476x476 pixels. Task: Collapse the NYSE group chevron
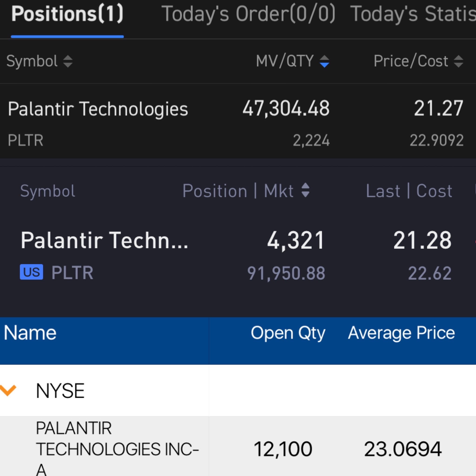click(8, 390)
